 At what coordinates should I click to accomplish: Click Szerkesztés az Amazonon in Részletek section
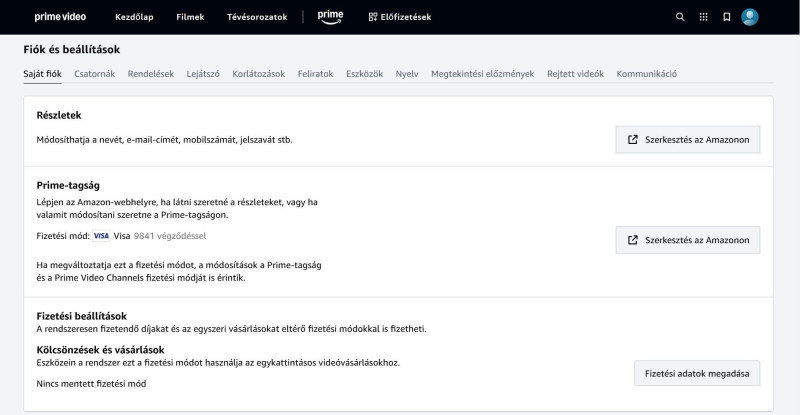click(x=688, y=139)
